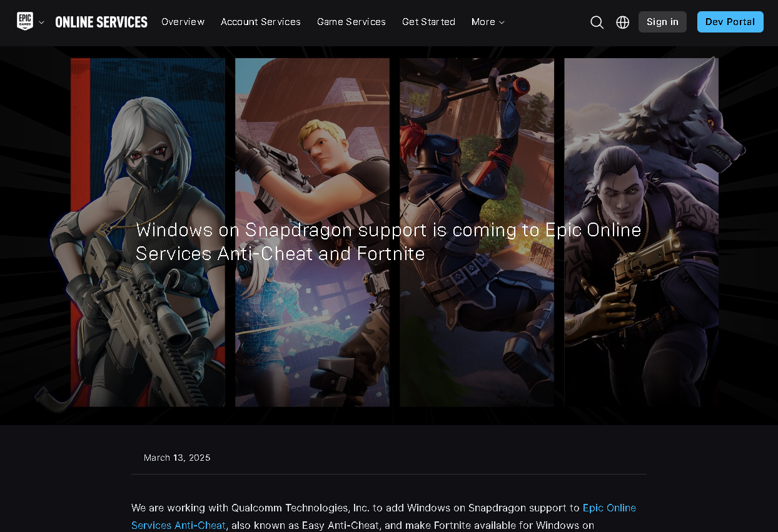Open the language selector globe
Screen dimensions: 778x532
coord(622,22)
